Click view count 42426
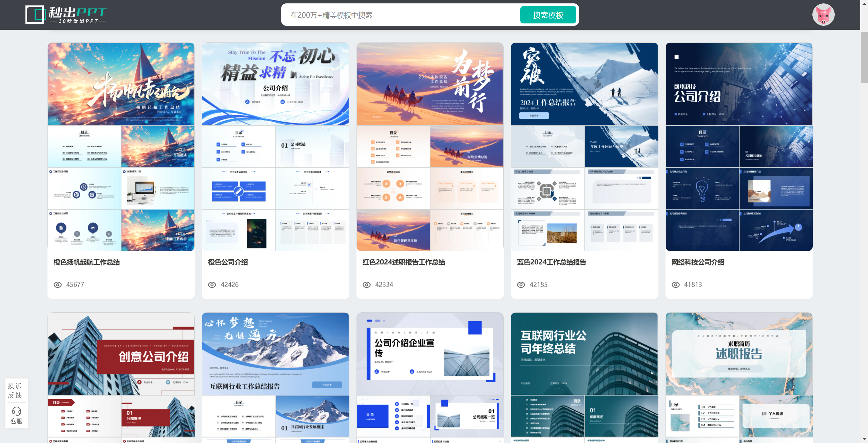868x443 pixels. point(230,285)
